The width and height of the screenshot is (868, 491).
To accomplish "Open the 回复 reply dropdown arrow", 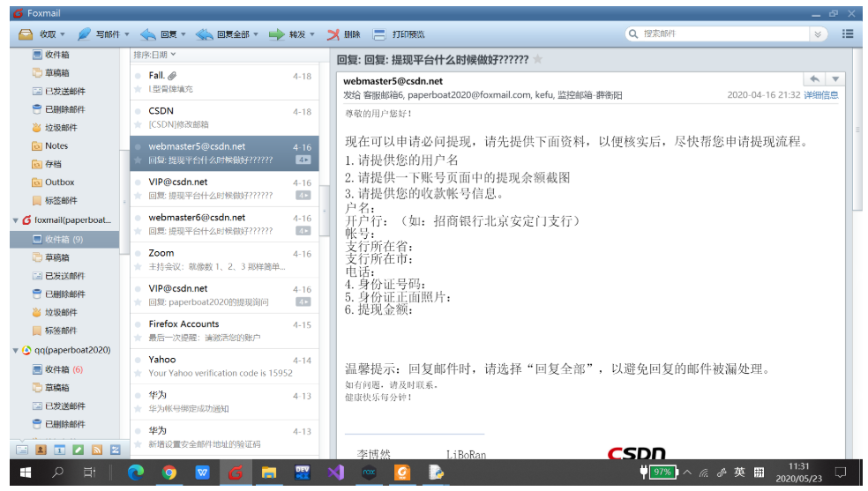I will click(183, 34).
